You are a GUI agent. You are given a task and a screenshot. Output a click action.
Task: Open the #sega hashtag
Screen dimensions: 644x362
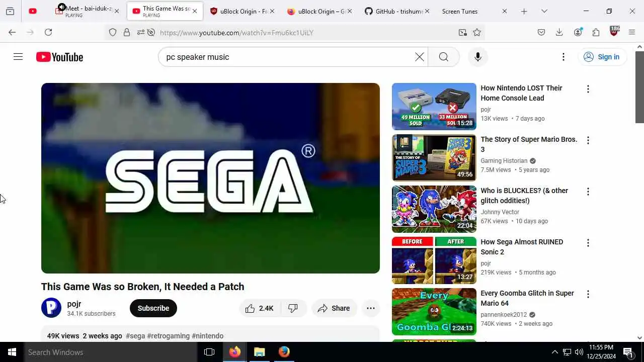(x=135, y=336)
